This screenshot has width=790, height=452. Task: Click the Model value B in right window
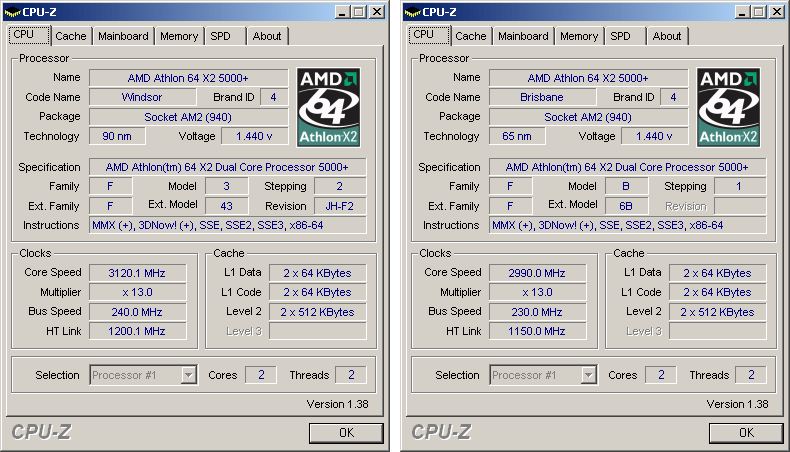(x=626, y=186)
